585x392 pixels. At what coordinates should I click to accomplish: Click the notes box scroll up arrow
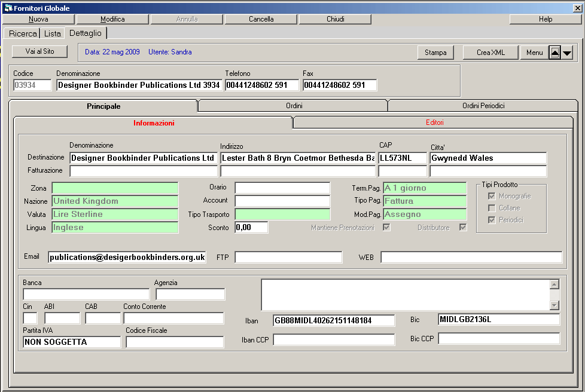(x=554, y=284)
